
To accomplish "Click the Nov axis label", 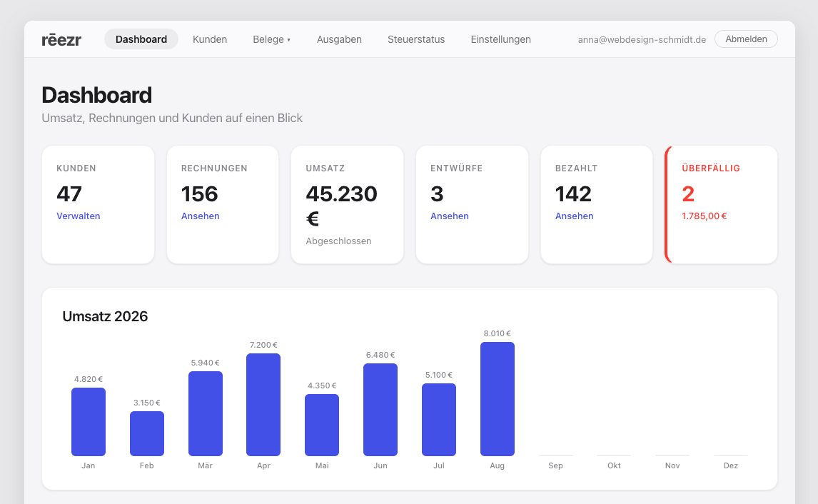I will 672,465.
